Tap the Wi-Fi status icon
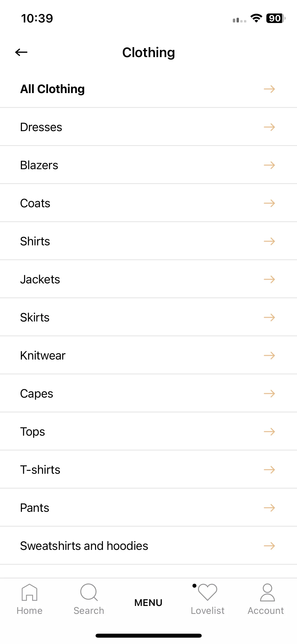Viewport: 297px width, 644px height. (256, 18)
